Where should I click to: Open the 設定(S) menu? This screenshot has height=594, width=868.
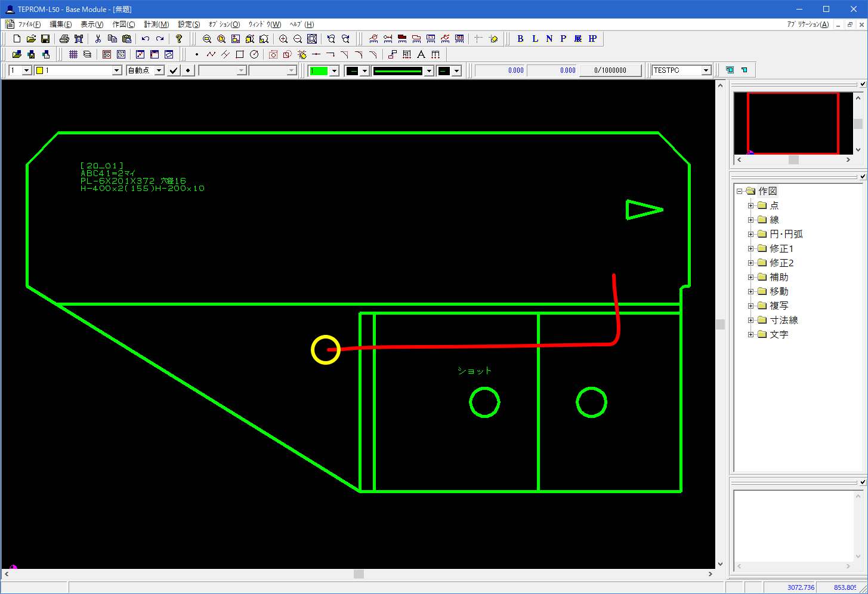pyautogui.click(x=189, y=24)
